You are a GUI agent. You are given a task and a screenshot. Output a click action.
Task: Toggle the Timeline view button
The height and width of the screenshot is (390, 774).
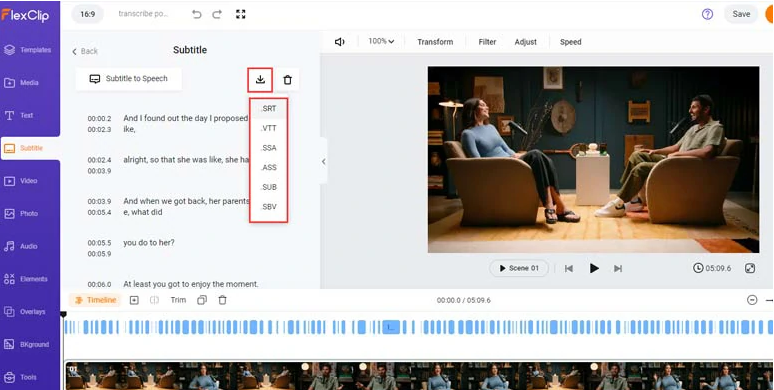(x=95, y=300)
